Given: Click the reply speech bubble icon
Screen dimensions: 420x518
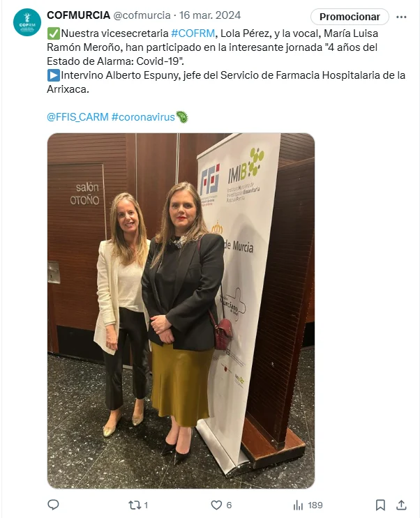Looking at the screenshot, I should pos(53,505).
